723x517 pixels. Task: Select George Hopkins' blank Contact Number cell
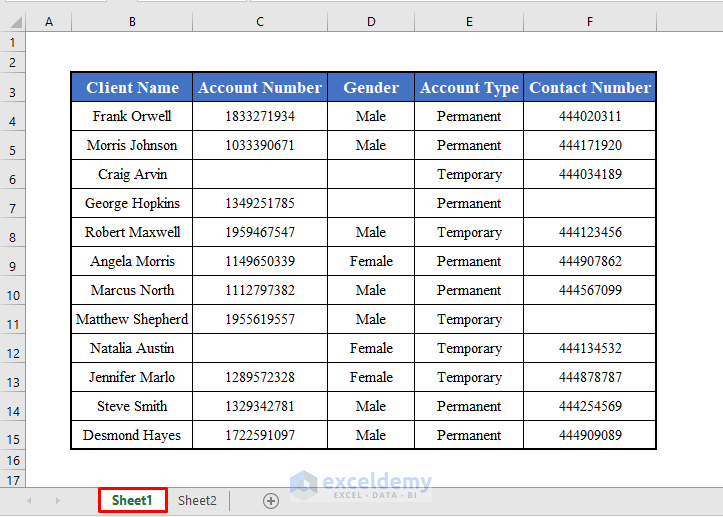point(590,203)
